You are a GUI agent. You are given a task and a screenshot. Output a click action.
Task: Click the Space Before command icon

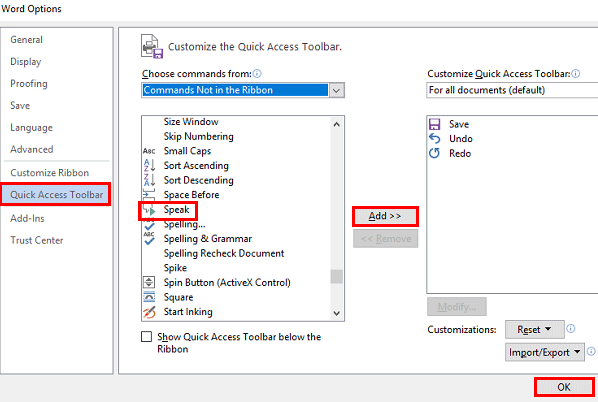(149, 195)
